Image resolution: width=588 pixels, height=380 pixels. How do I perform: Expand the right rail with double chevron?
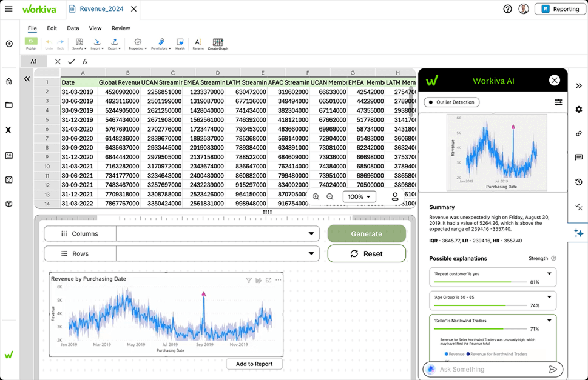(x=579, y=85)
